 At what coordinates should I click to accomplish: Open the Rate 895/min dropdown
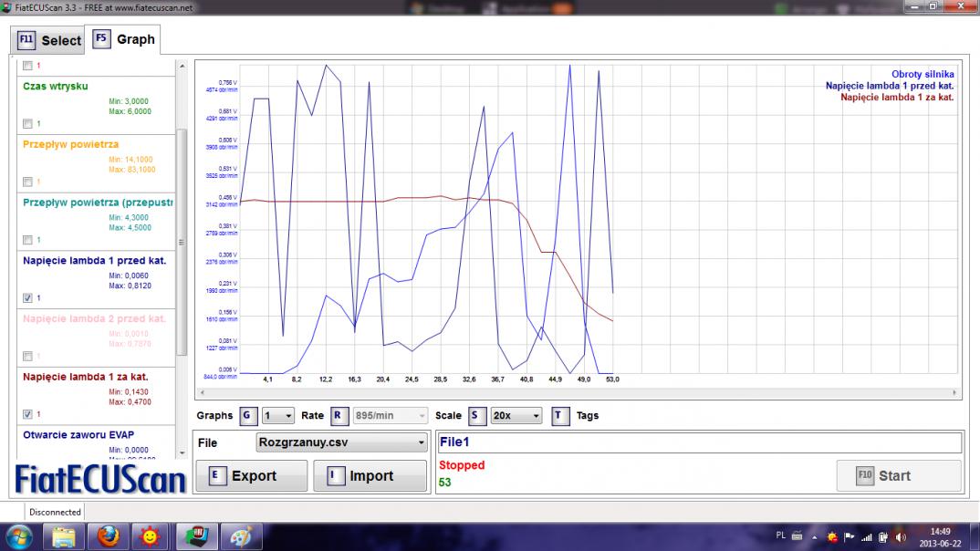coord(390,415)
